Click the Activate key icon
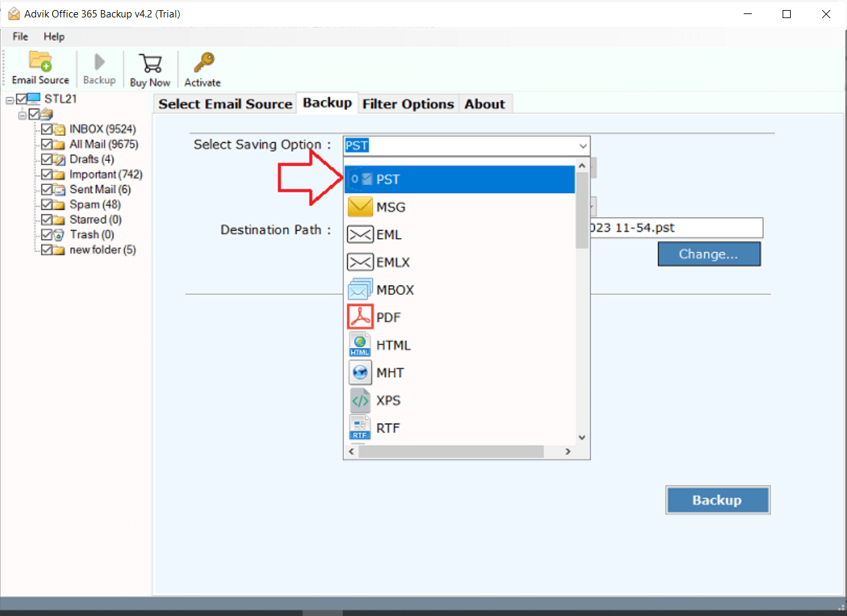The width and height of the screenshot is (847, 616). [203, 63]
